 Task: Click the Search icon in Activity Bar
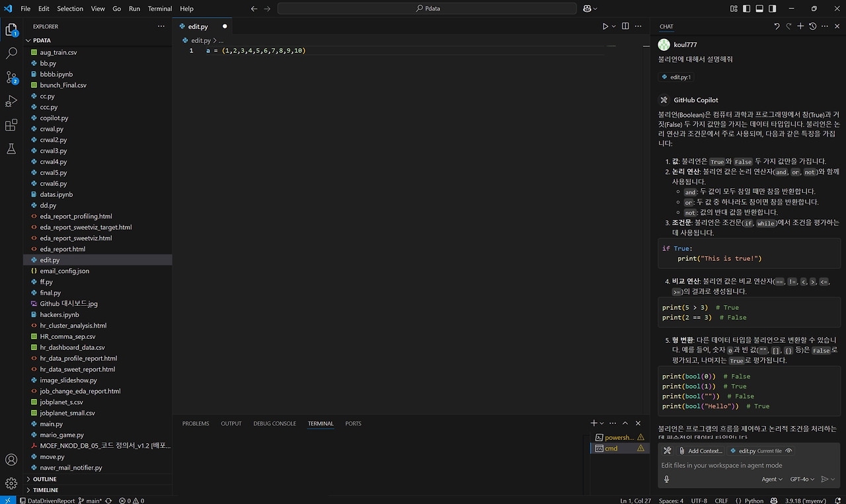pyautogui.click(x=11, y=54)
